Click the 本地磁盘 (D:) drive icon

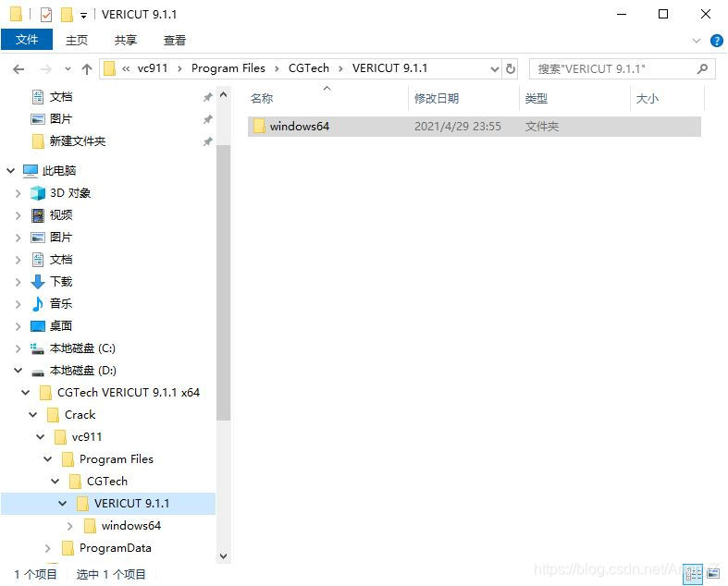[38, 372]
